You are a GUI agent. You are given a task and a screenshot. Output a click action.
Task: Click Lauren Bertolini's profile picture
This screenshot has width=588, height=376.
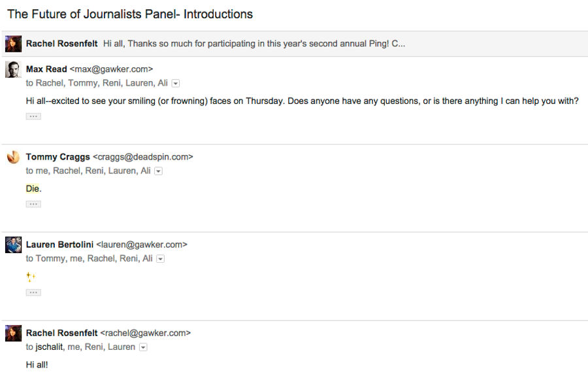(13, 245)
